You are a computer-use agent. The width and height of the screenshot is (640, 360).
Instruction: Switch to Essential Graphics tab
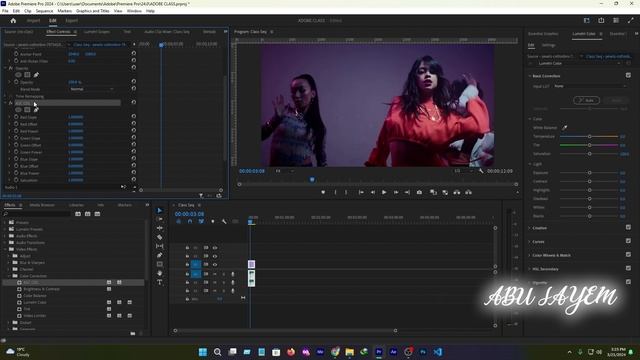[543, 34]
